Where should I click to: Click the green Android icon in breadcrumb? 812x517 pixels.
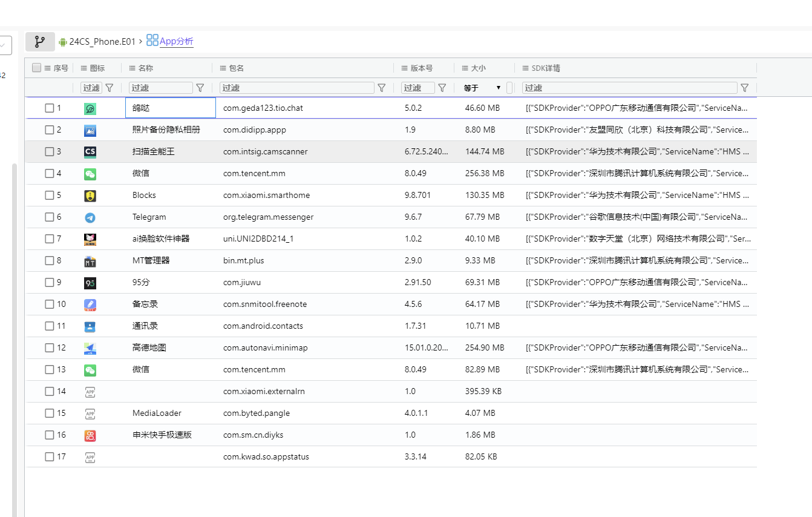(62, 42)
